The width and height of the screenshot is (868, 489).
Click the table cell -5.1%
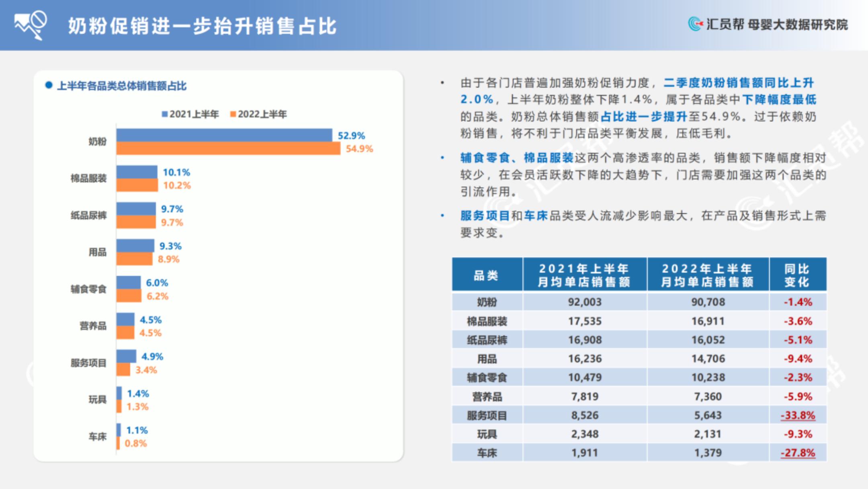pos(798,340)
